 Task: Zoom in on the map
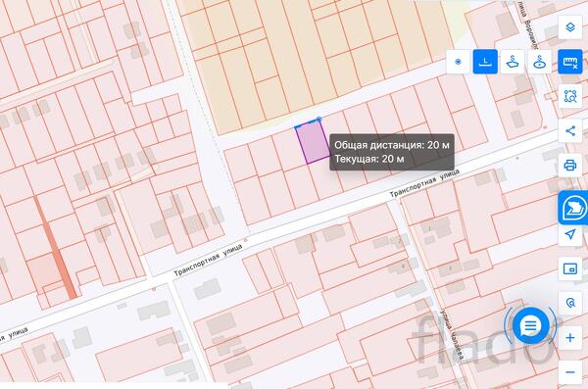(570, 338)
